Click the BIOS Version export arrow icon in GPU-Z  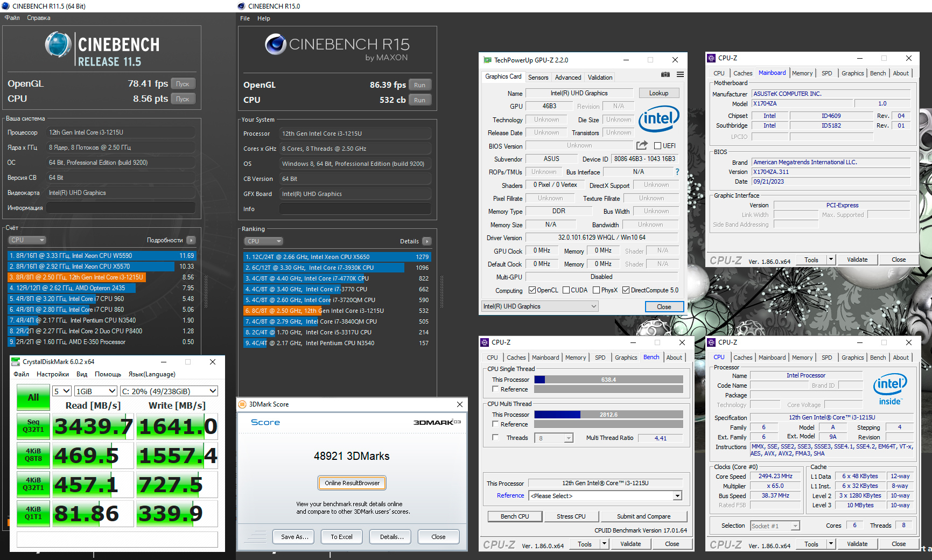point(641,145)
